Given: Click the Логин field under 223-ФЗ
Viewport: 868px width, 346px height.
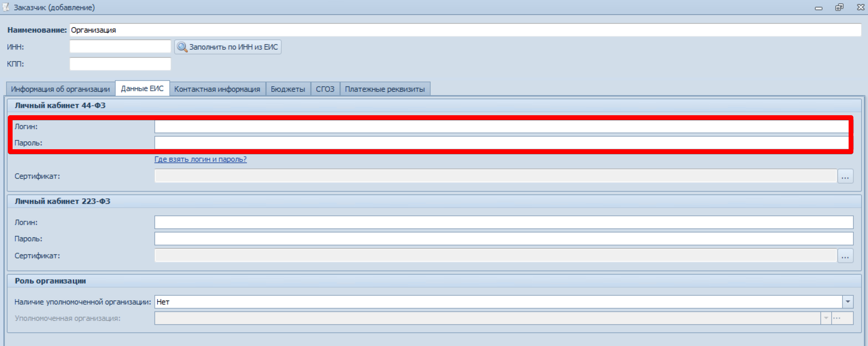Looking at the screenshot, I should [x=504, y=222].
